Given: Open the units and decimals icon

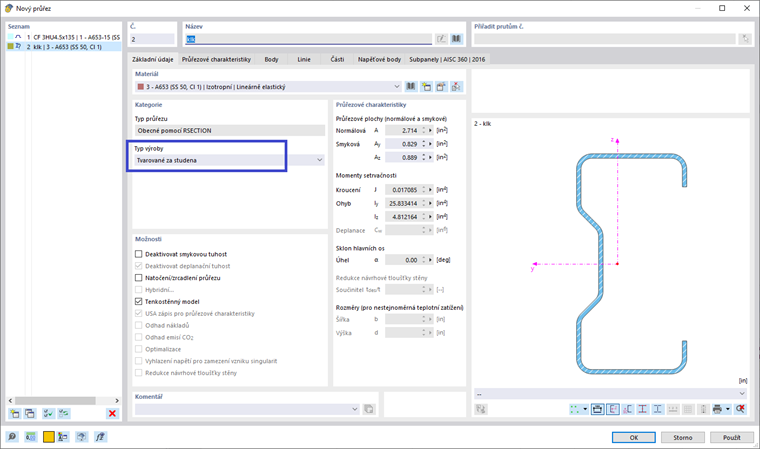Looking at the screenshot, I should (x=31, y=437).
